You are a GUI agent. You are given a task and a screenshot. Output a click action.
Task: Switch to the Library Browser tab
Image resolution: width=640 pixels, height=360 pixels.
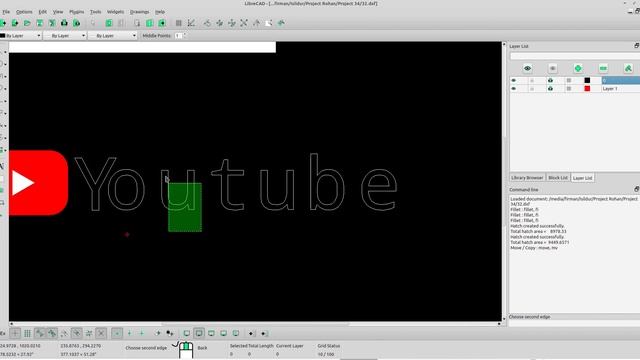(x=527, y=178)
